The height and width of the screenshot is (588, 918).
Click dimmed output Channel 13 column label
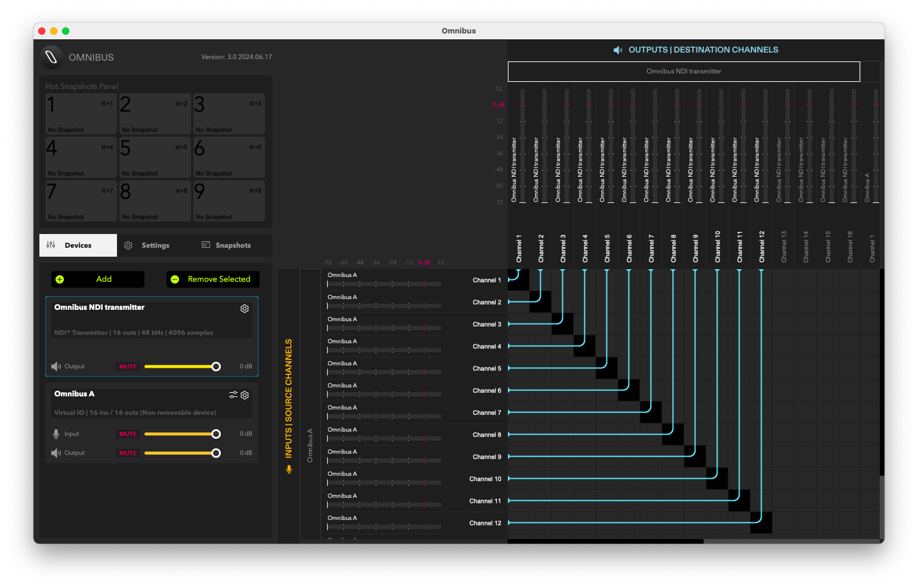point(784,247)
